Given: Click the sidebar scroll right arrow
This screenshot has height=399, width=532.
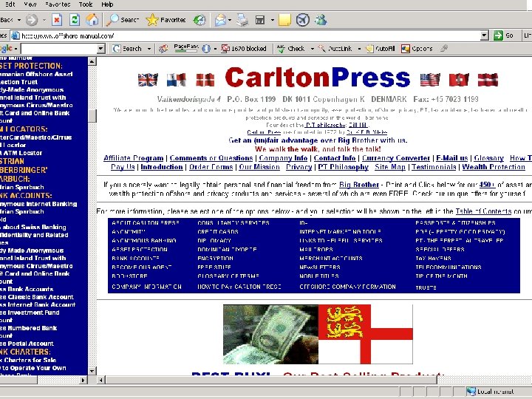Looking at the screenshot, I should (x=83, y=380).
